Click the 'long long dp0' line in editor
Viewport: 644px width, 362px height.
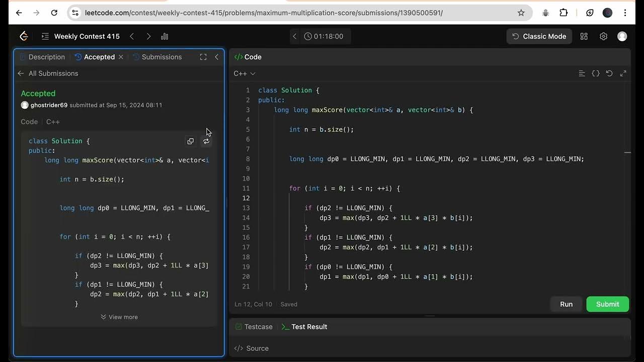(x=437, y=159)
